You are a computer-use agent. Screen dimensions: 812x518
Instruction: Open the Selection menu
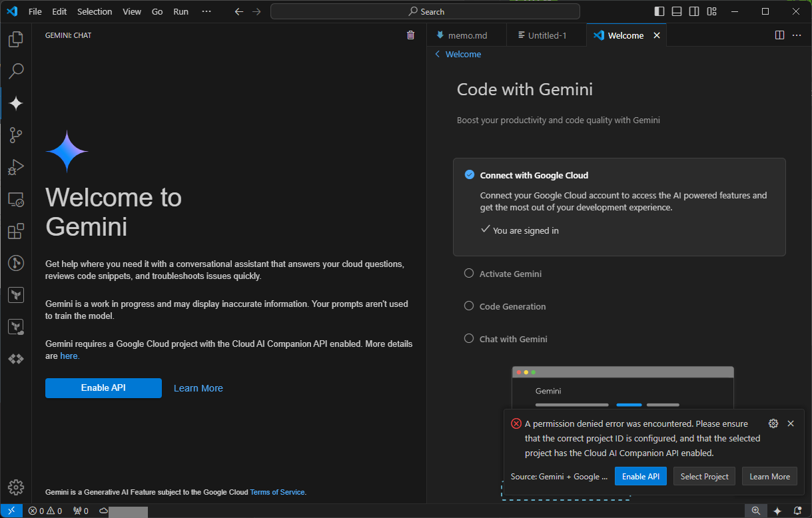[x=95, y=11]
